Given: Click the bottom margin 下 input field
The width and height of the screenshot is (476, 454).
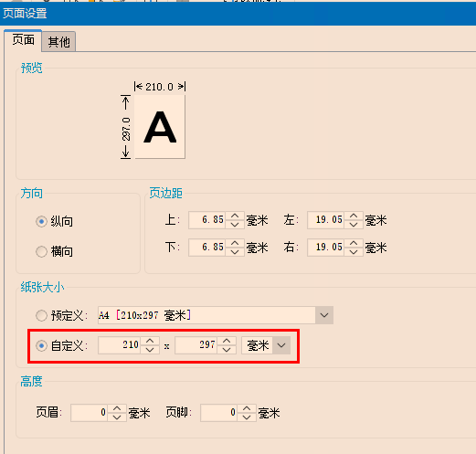Looking at the screenshot, I should [x=207, y=248].
